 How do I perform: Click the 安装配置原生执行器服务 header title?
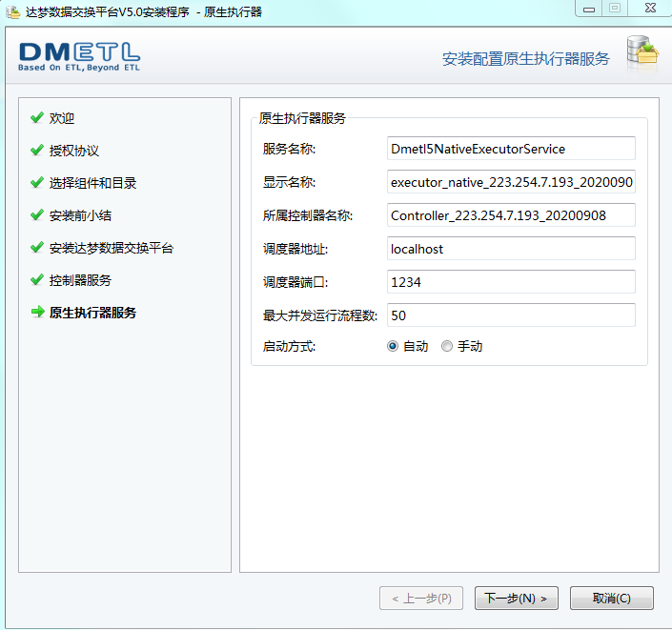pos(526,59)
